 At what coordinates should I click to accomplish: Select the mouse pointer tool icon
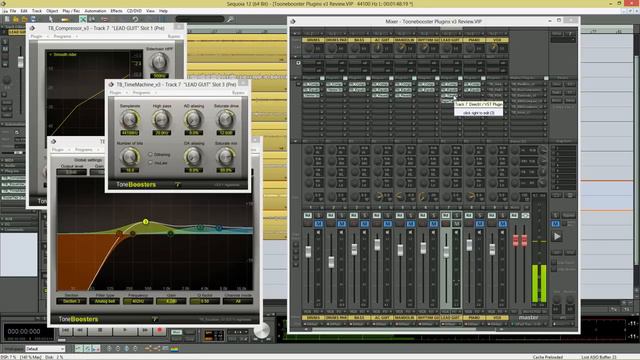(x=51, y=19)
